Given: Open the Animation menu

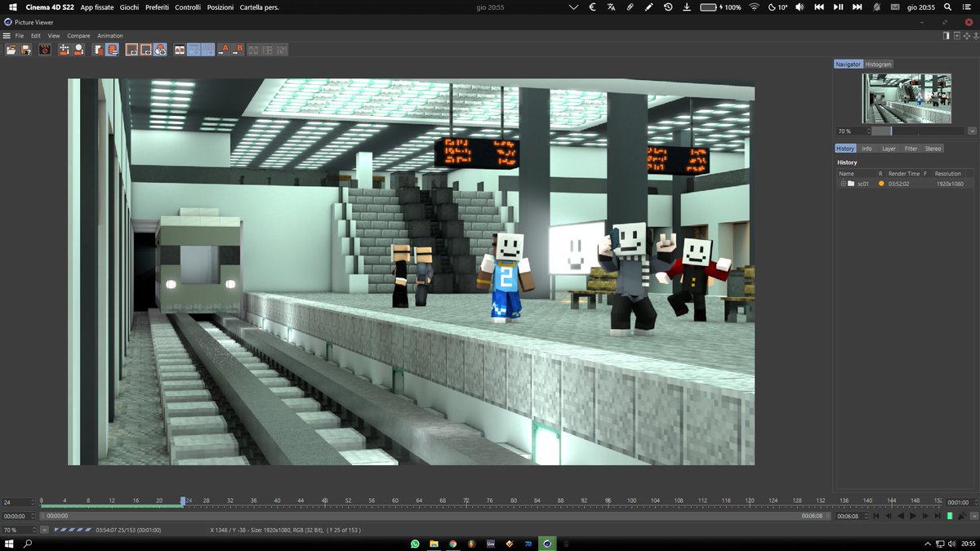Looking at the screenshot, I should coord(110,36).
